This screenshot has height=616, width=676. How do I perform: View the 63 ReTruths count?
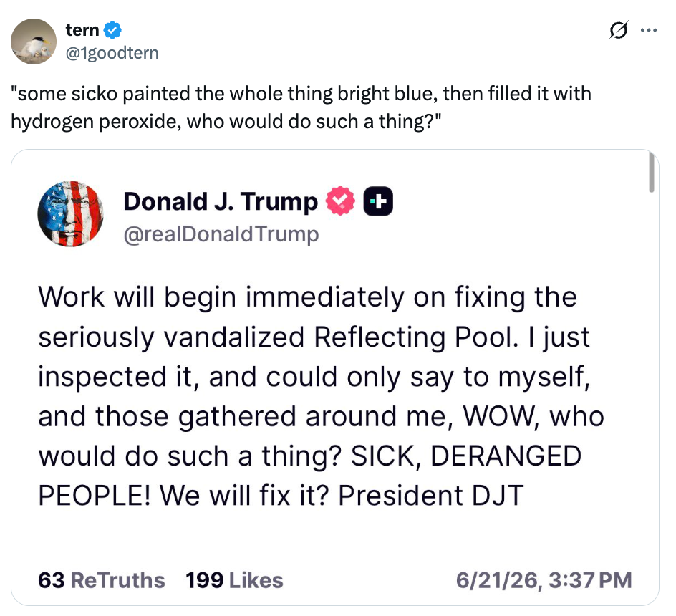pos(101,580)
